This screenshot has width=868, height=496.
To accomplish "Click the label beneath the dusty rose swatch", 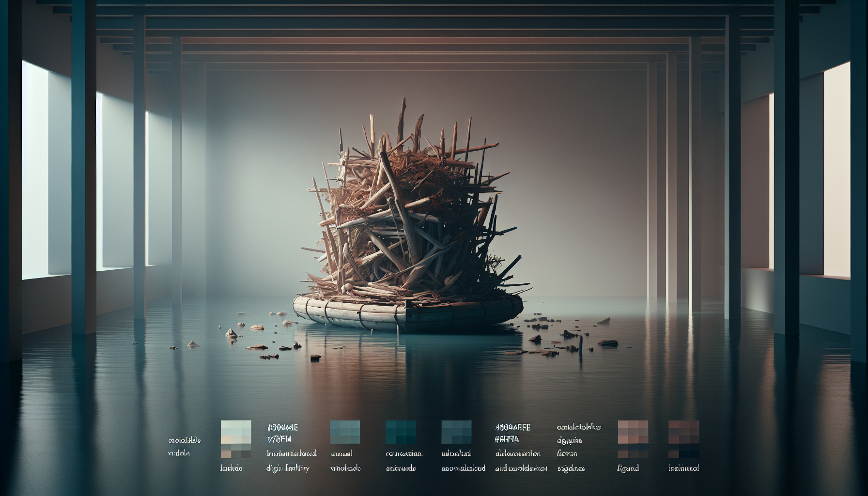I will (628, 468).
